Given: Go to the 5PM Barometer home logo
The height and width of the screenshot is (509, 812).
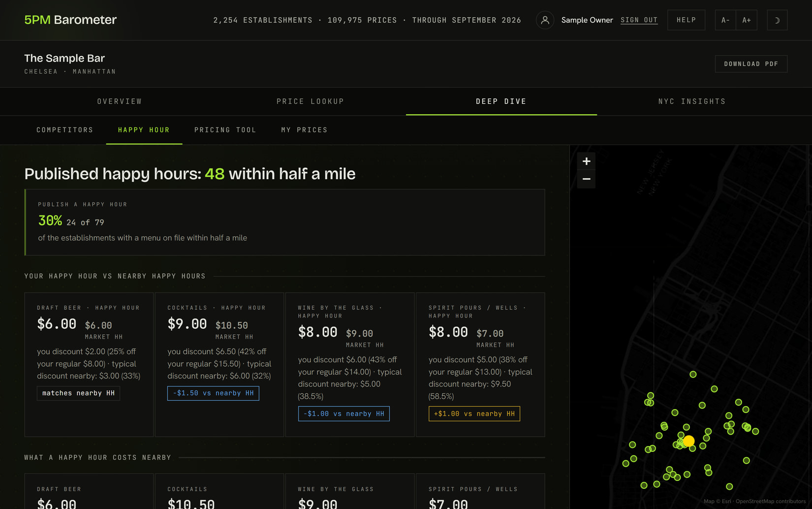Looking at the screenshot, I should tap(70, 20).
